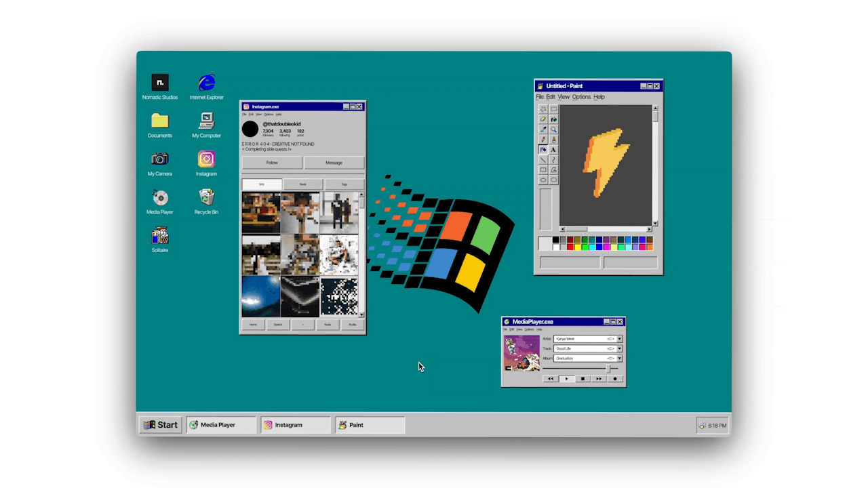Pick the yellow swatch in Paint palette
Screen dimensions: 868x488
coord(578,247)
